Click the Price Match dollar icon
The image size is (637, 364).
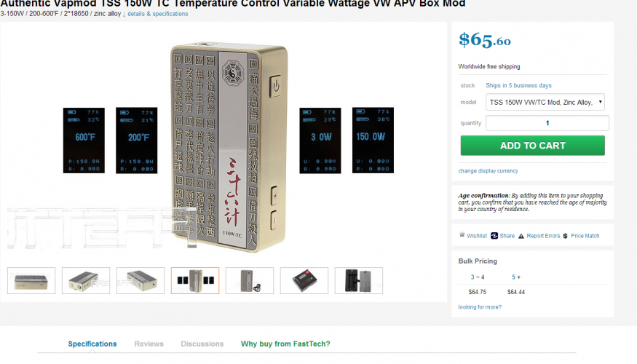click(565, 236)
